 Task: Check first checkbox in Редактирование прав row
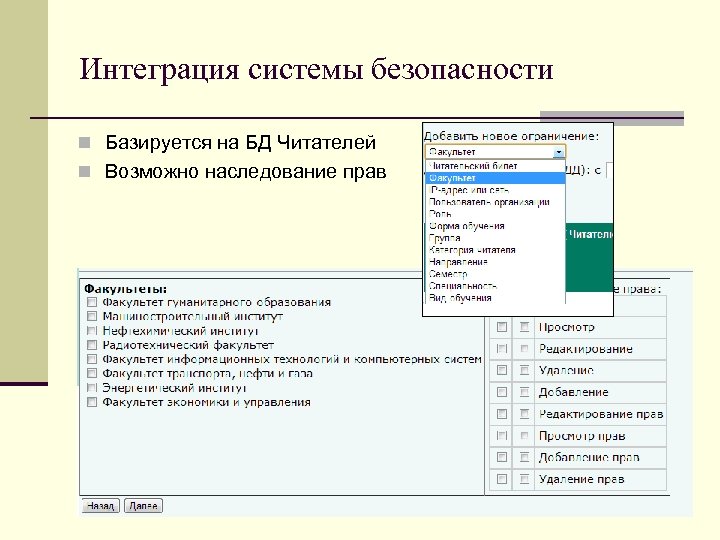pyautogui.click(x=502, y=414)
